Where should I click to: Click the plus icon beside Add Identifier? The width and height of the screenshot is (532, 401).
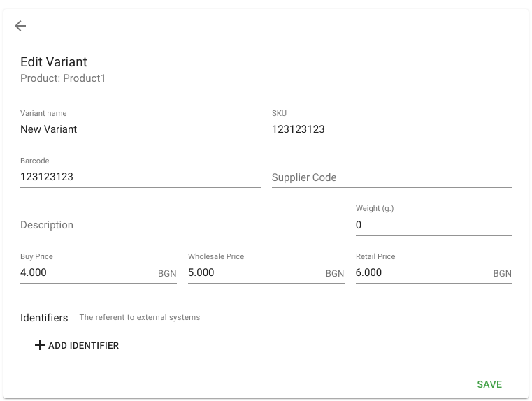40,345
